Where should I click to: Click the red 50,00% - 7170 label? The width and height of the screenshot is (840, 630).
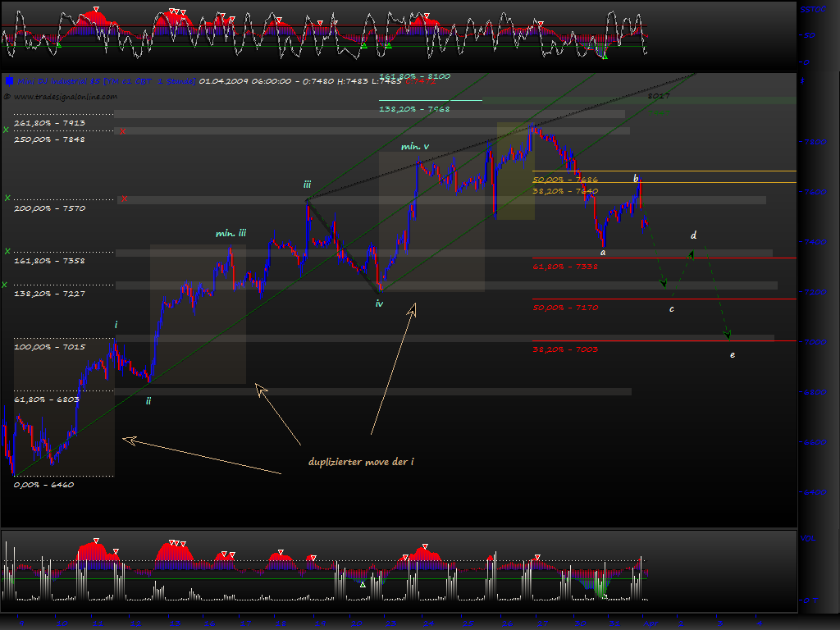click(x=565, y=308)
